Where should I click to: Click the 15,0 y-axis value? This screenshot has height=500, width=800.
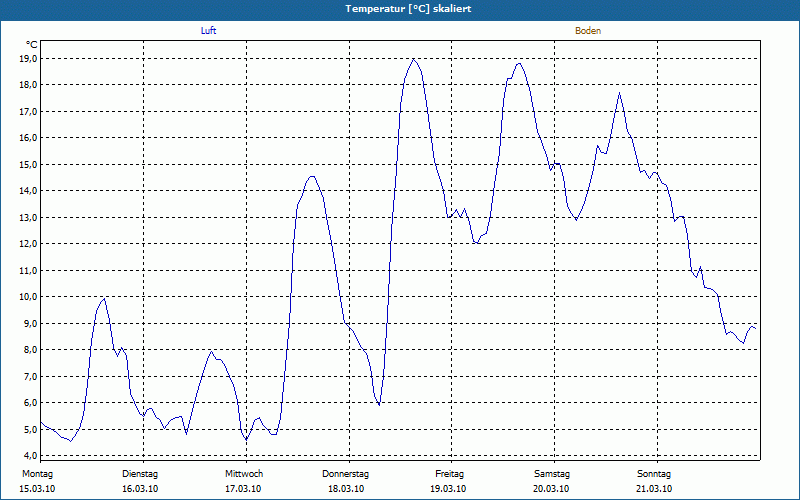click(x=30, y=164)
